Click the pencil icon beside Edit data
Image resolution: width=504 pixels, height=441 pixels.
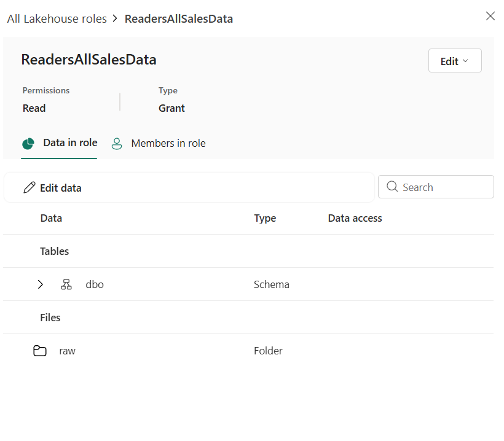30,187
